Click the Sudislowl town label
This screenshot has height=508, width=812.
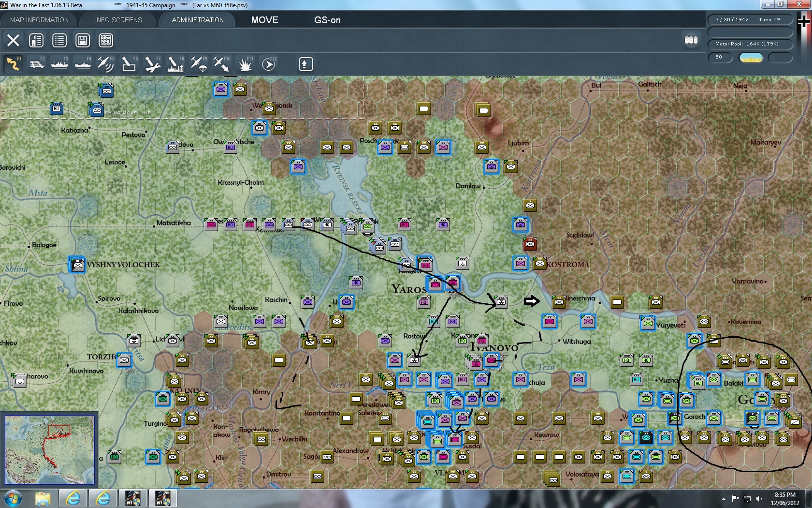[x=580, y=235]
